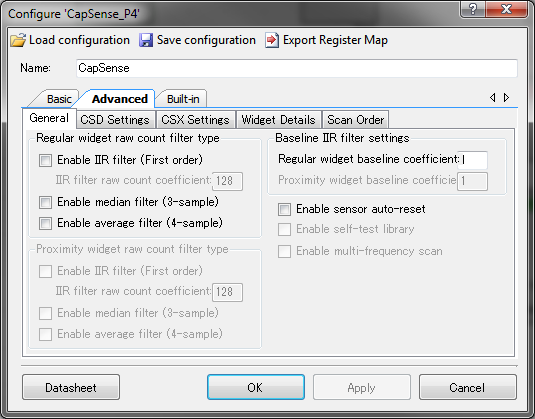Click the help question mark button
The height and width of the screenshot is (419, 535).
pos(473,9)
